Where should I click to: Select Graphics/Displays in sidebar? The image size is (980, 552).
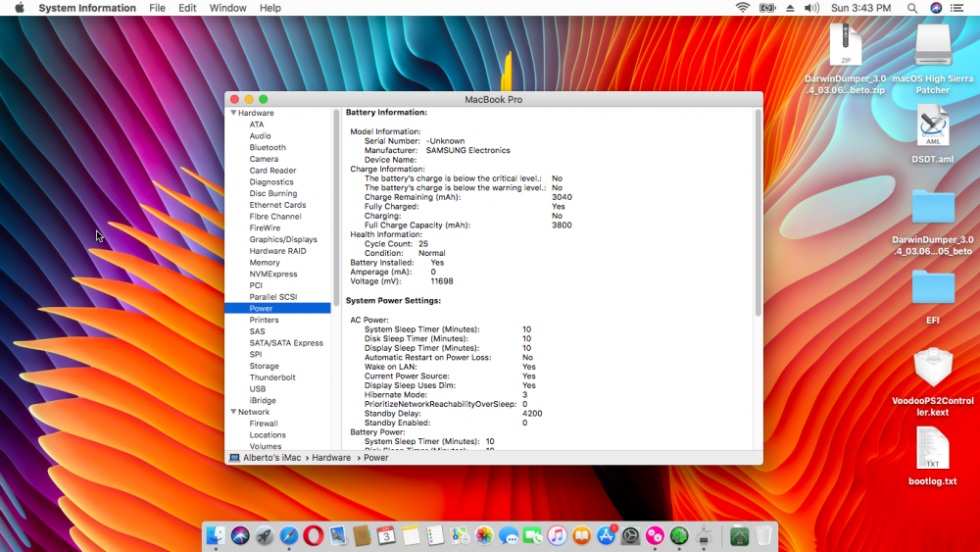tap(283, 239)
